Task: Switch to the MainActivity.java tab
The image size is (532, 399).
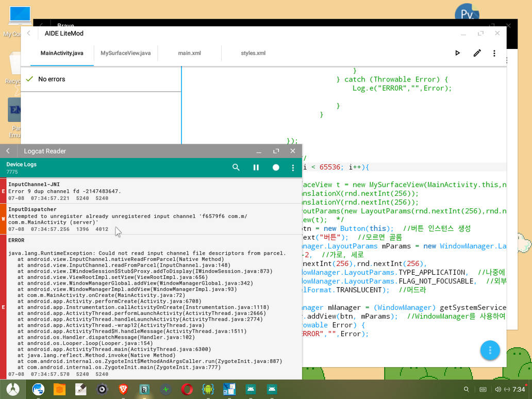Action: point(62,53)
